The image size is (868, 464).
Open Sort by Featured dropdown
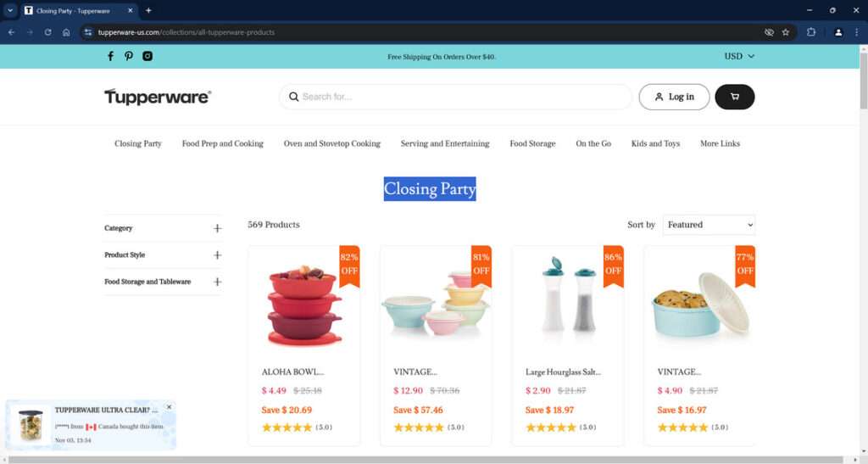(709, 225)
